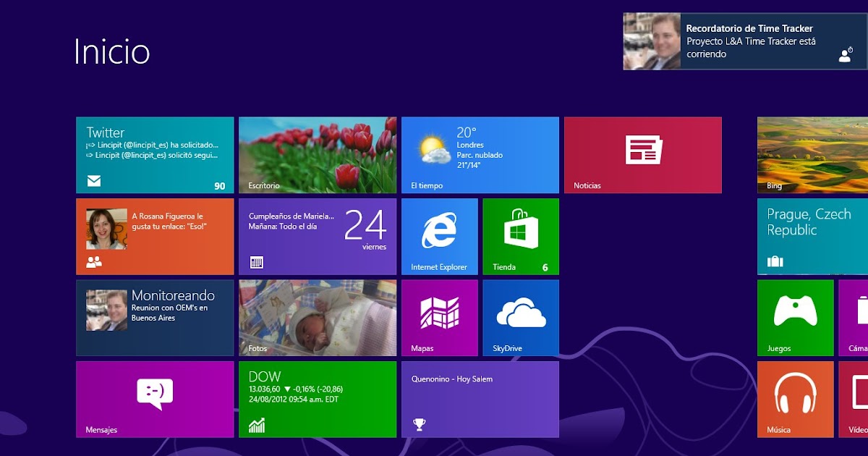
Task: Open the Juegos Xbox tile
Action: click(x=796, y=318)
